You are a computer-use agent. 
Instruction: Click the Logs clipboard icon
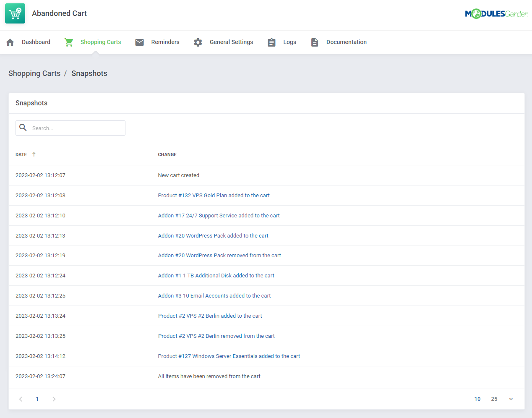271,42
